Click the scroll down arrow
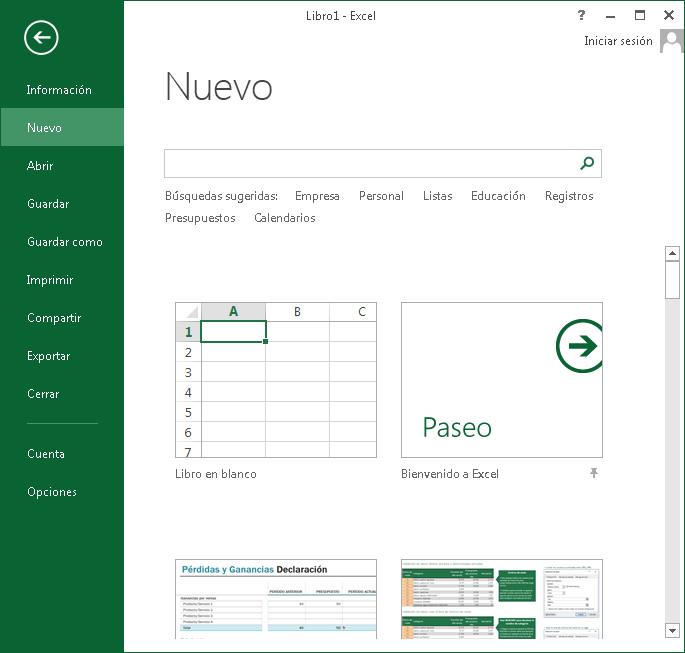685x653 pixels. pyautogui.click(x=672, y=630)
